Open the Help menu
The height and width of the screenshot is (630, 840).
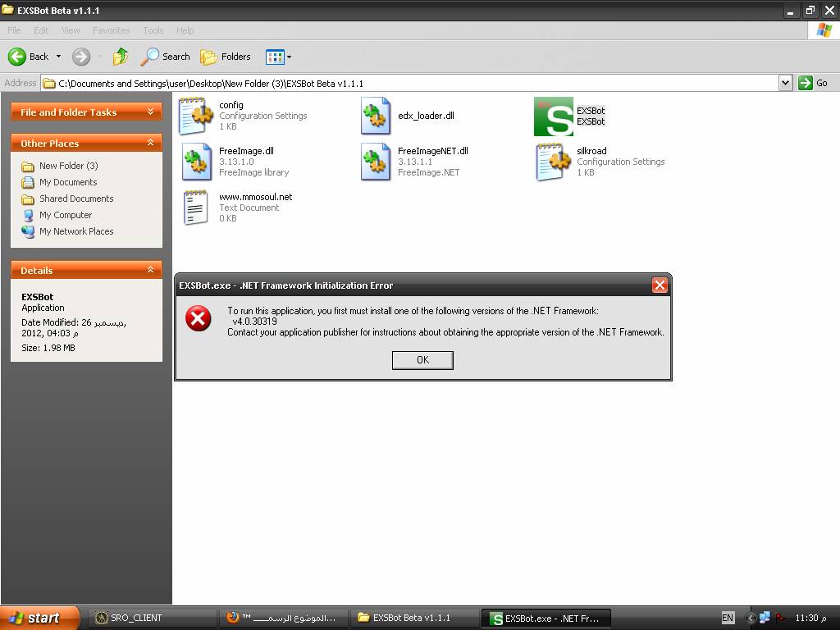(185, 30)
